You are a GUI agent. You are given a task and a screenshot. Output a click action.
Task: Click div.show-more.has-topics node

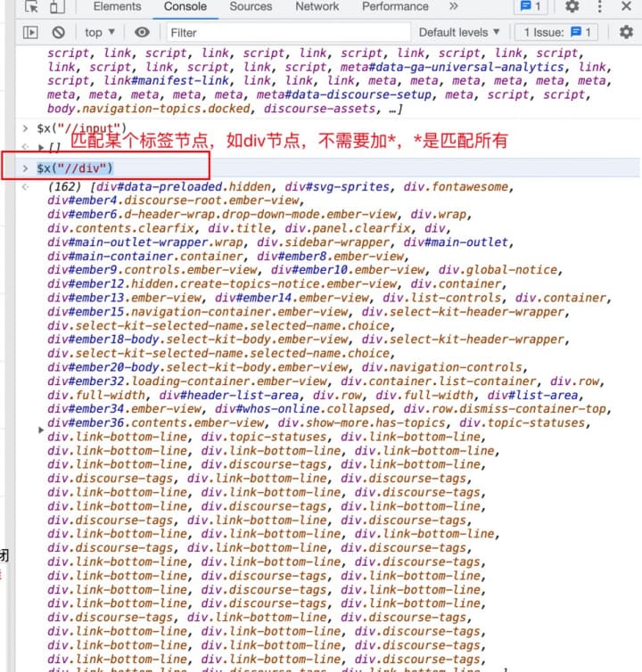click(361, 423)
